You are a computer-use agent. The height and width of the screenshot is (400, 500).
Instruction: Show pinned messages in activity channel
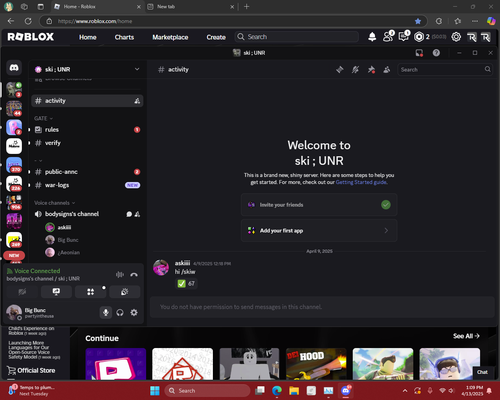pyautogui.click(x=371, y=70)
